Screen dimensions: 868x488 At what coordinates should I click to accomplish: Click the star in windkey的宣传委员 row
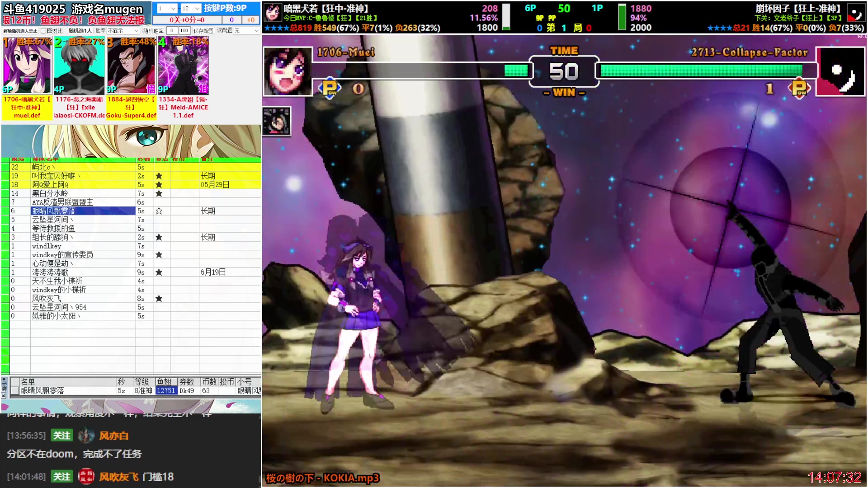(x=159, y=255)
